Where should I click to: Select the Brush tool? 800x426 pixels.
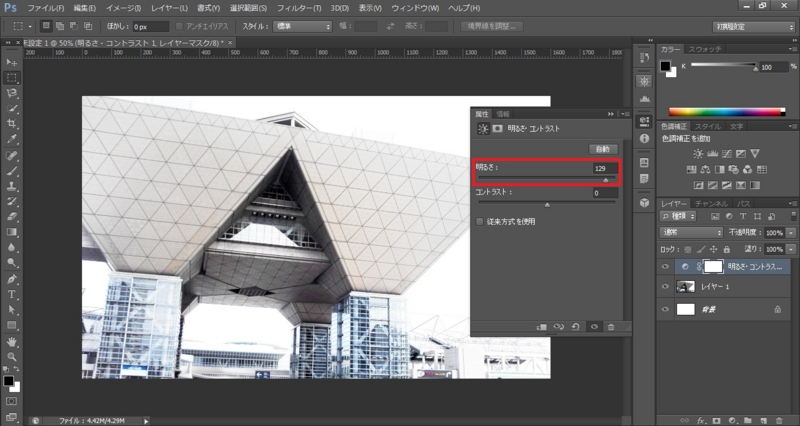pos(11,171)
